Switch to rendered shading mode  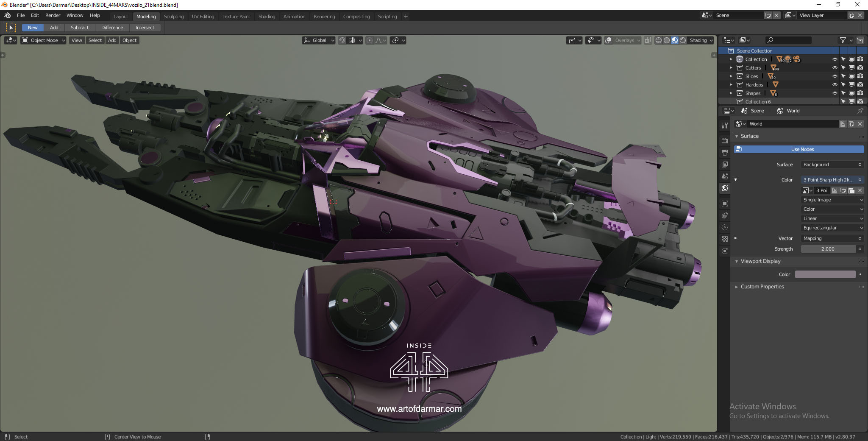pyautogui.click(x=683, y=40)
